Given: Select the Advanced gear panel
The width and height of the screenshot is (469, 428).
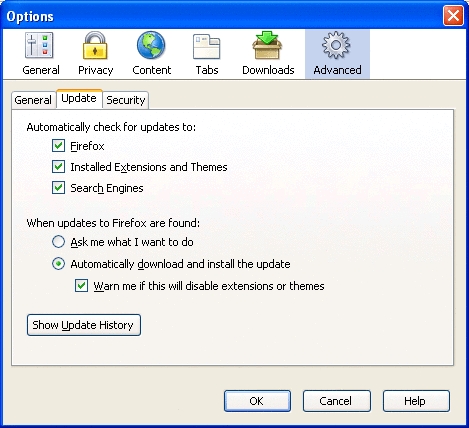Looking at the screenshot, I should (x=337, y=54).
